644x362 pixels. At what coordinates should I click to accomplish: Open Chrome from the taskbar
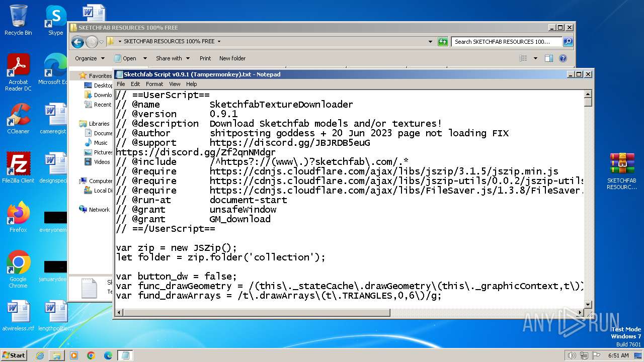[91, 355]
